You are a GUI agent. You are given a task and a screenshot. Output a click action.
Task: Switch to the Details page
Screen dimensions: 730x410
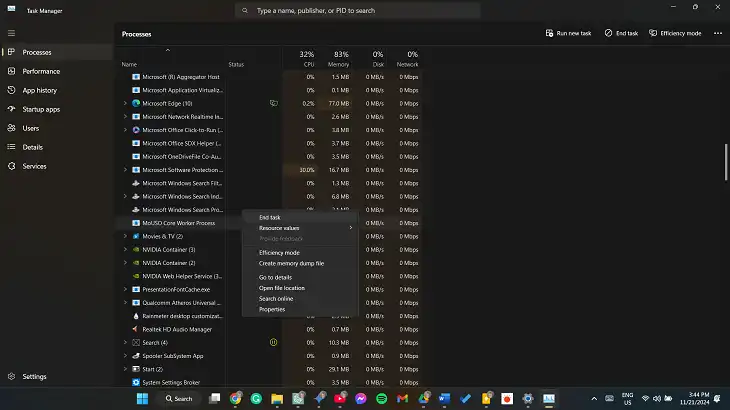(33, 147)
